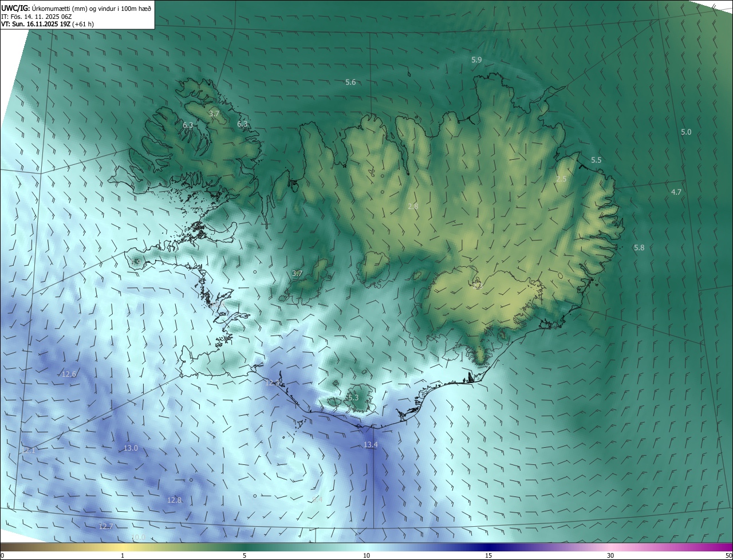Viewport: 733px width, 560px height.
Task: Select the 13.0 value label in the southwest
Action: tap(131, 448)
